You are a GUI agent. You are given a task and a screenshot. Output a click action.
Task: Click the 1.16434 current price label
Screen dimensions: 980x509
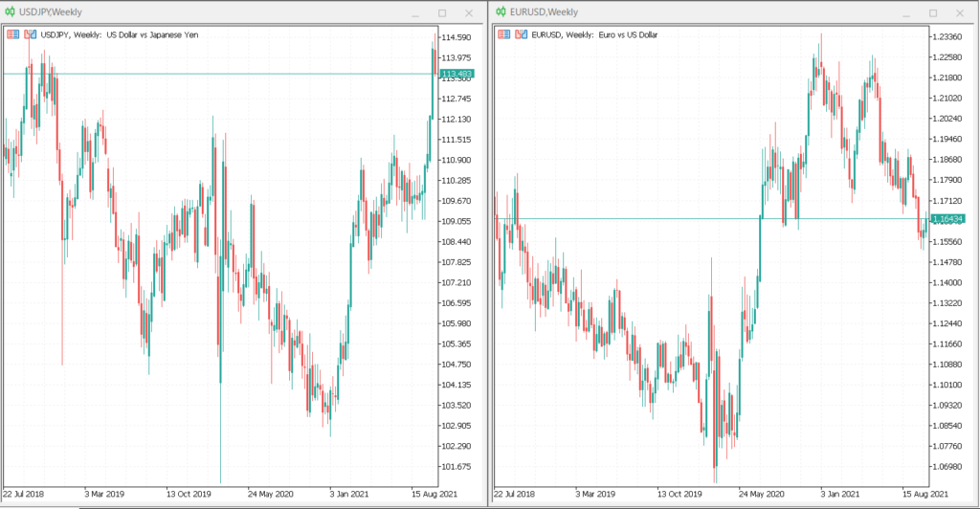pyautogui.click(x=947, y=219)
